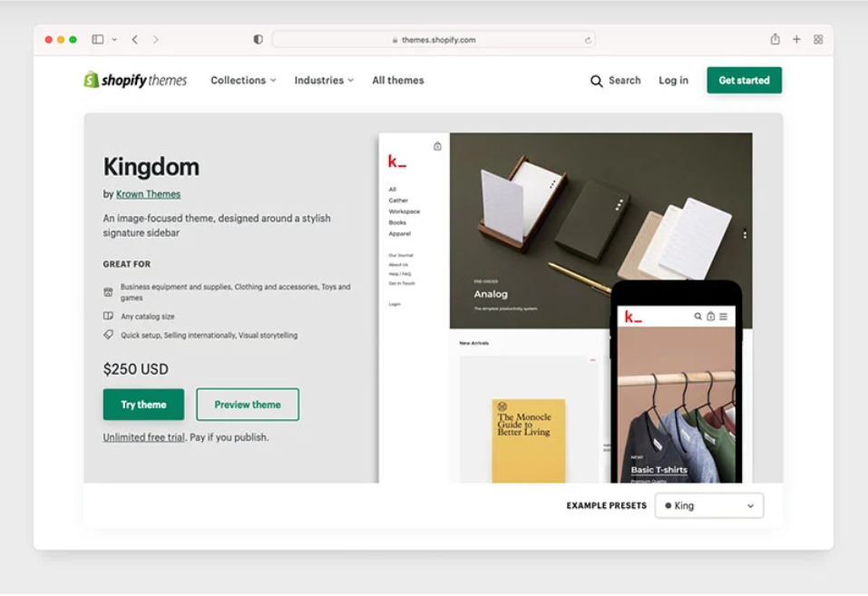This screenshot has height=596, width=868.
Task: Open the Krown Themes developer link
Action: tap(149, 194)
